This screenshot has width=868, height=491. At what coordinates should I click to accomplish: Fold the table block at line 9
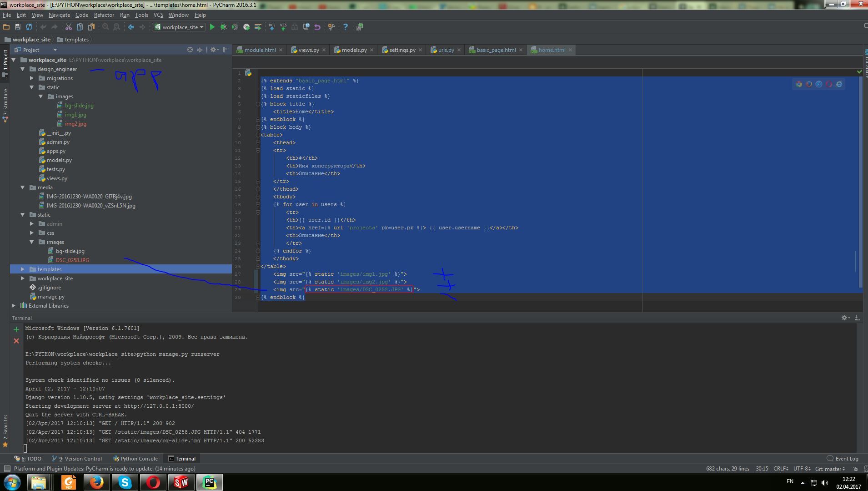click(258, 135)
